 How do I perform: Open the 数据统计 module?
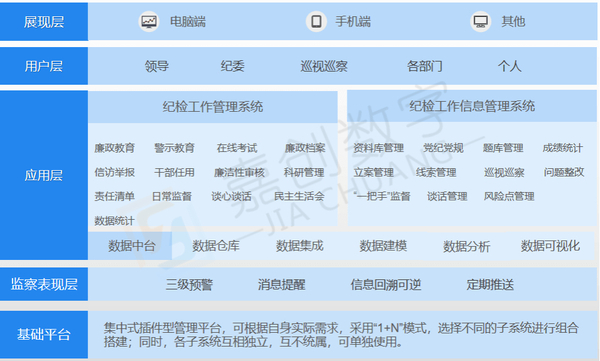point(115,221)
